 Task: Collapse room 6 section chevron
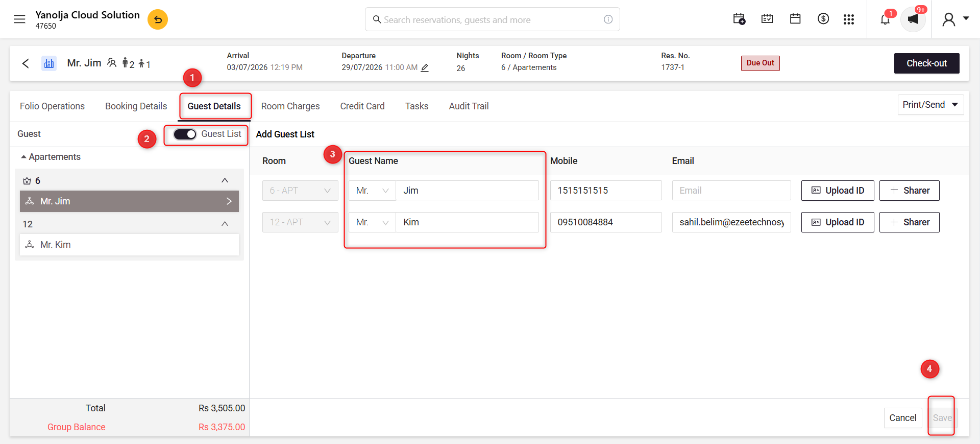pyautogui.click(x=225, y=180)
